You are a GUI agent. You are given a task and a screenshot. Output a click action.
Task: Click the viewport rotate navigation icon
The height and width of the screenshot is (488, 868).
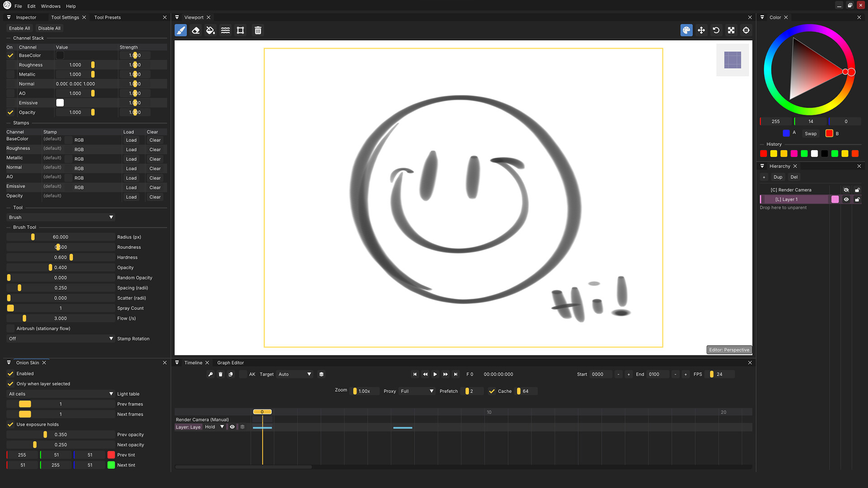(716, 30)
